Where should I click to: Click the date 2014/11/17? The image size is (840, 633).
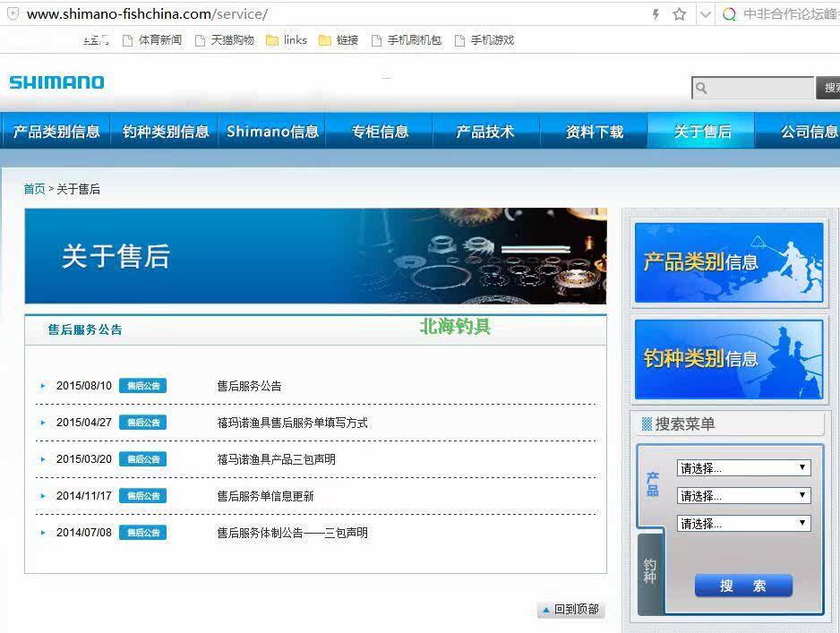[x=84, y=496]
